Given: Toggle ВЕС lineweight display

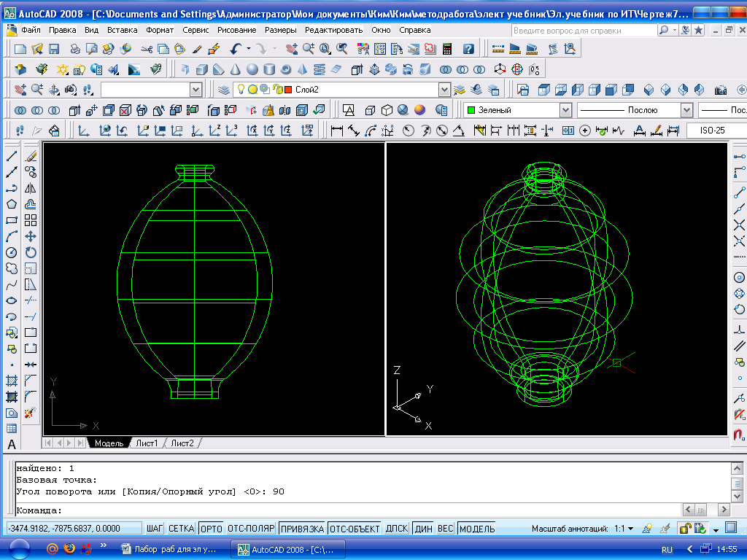Looking at the screenshot, I should pos(446,529).
